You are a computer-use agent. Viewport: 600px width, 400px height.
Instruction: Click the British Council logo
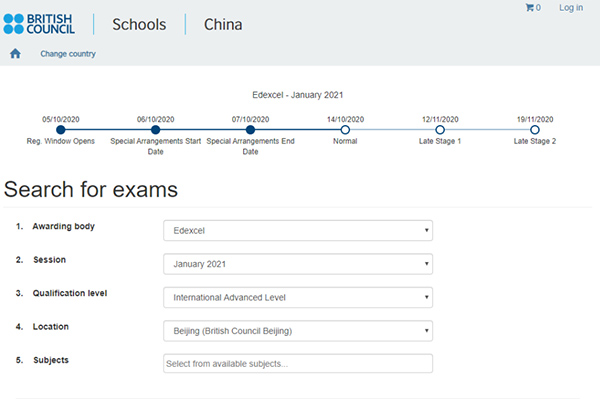pos(39,24)
